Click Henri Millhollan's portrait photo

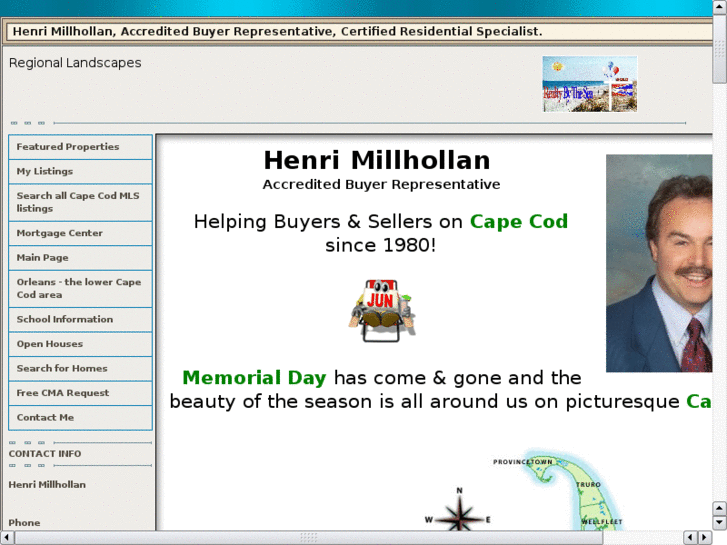(x=659, y=263)
